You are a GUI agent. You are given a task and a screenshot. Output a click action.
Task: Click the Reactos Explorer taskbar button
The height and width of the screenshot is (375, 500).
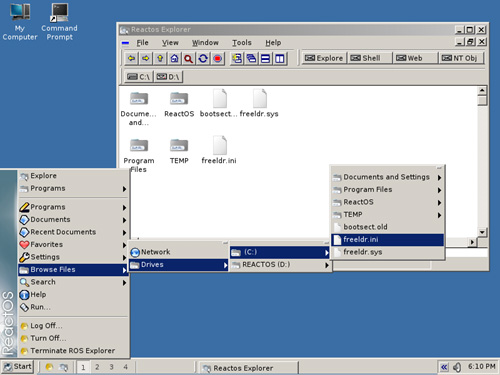248,368
